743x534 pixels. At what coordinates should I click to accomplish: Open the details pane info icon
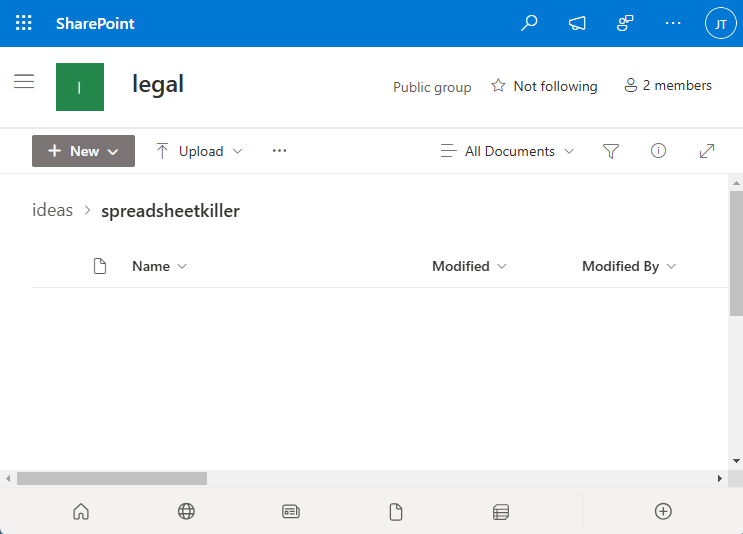[658, 151]
